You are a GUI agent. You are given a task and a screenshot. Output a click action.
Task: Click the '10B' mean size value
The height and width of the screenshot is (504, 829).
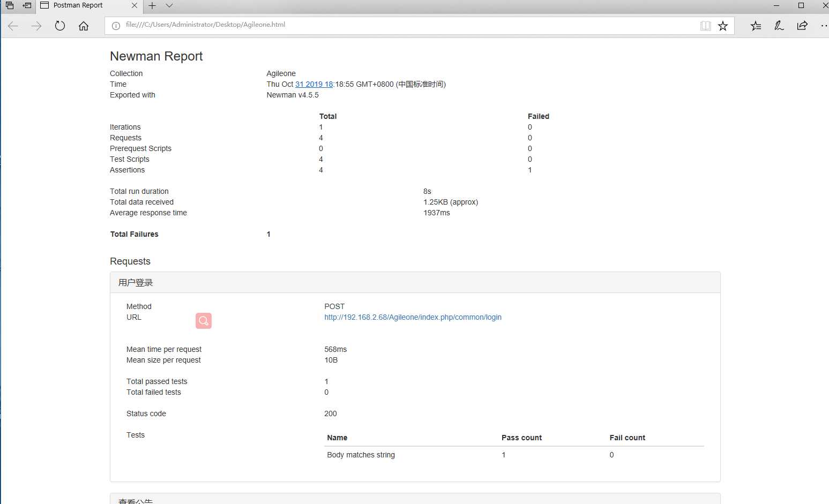[331, 360]
